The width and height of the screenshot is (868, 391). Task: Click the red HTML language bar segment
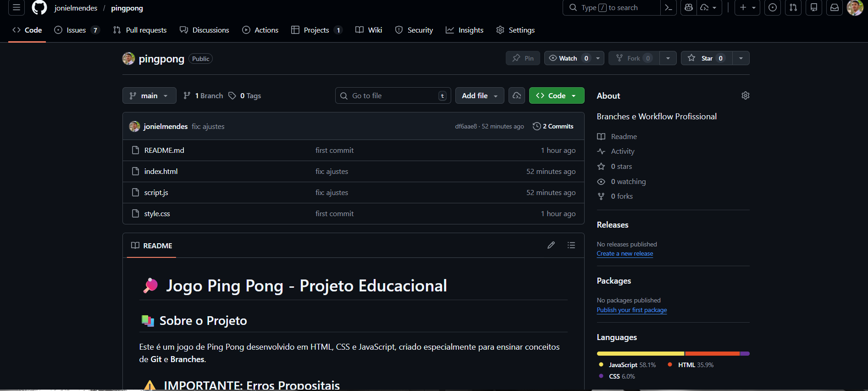click(x=713, y=354)
